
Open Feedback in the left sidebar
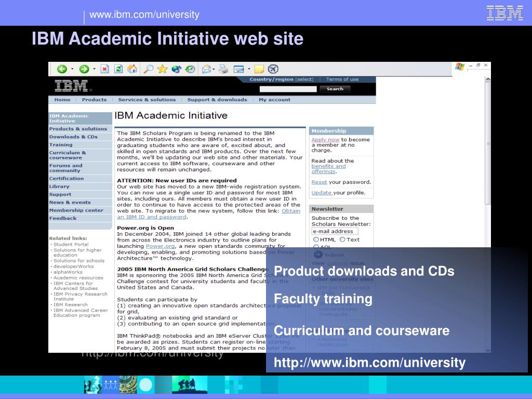click(x=80, y=218)
